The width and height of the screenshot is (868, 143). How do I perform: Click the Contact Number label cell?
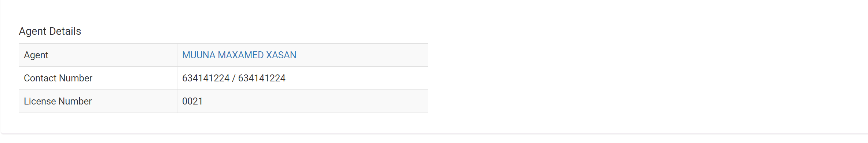(98, 78)
